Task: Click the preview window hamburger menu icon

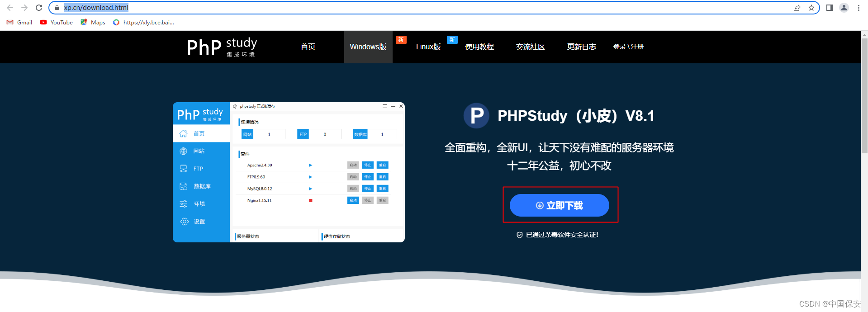Action: (385, 106)
